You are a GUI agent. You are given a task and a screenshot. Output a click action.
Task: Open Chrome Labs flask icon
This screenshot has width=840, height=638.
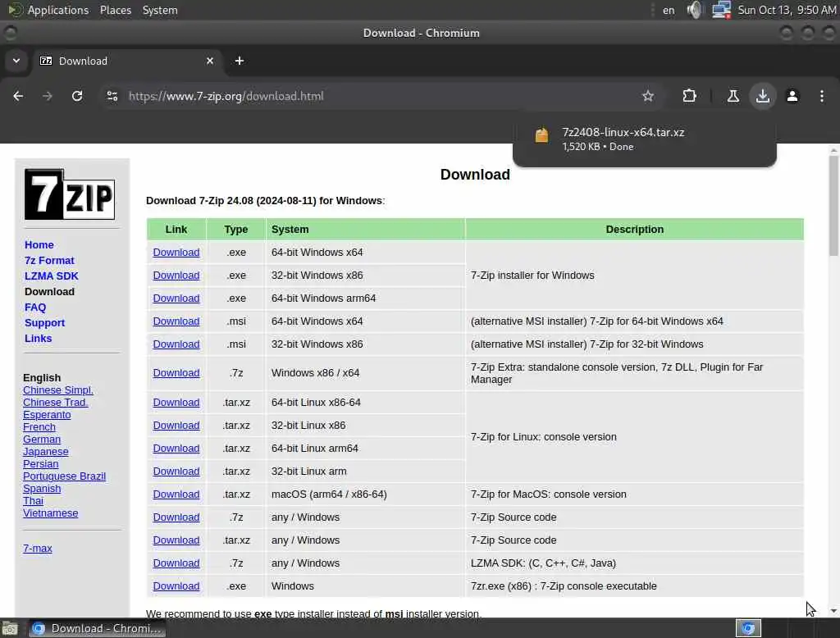click(x=733, y=97)
